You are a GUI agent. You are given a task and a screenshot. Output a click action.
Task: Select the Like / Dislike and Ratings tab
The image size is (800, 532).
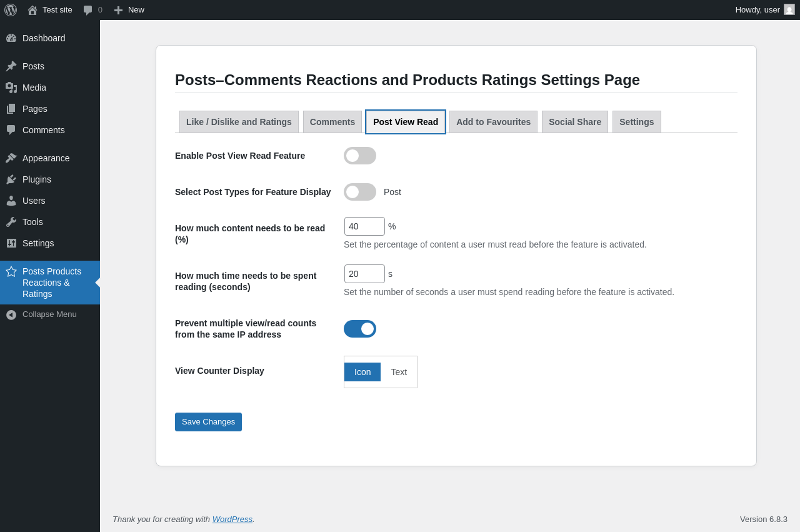point(239,122)
